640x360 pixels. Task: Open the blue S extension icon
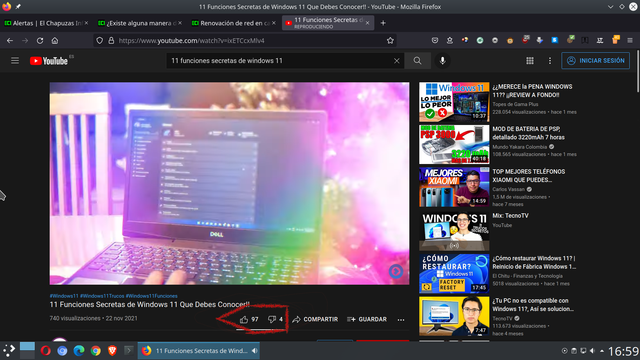point(555,40)
